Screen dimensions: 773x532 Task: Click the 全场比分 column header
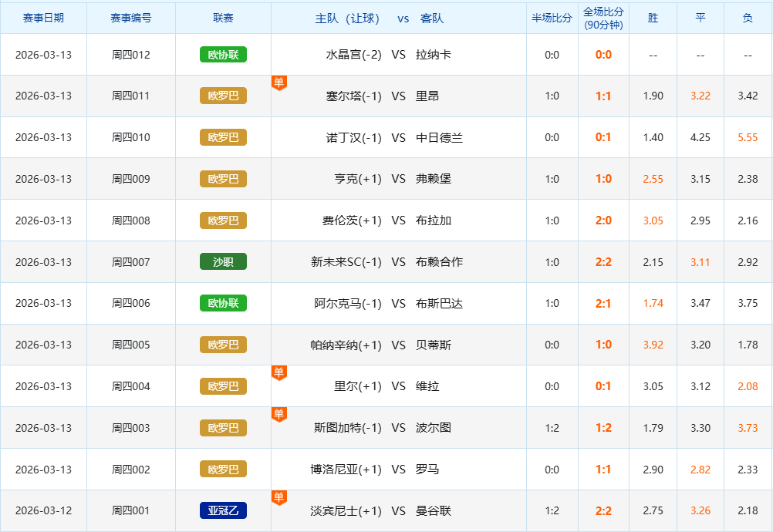click(x=603, y=18)
